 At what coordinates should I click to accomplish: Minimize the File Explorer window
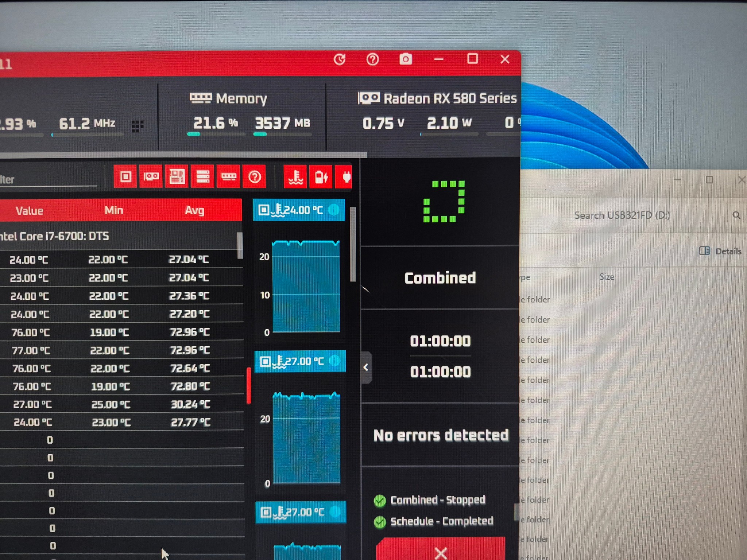[678, 180]
